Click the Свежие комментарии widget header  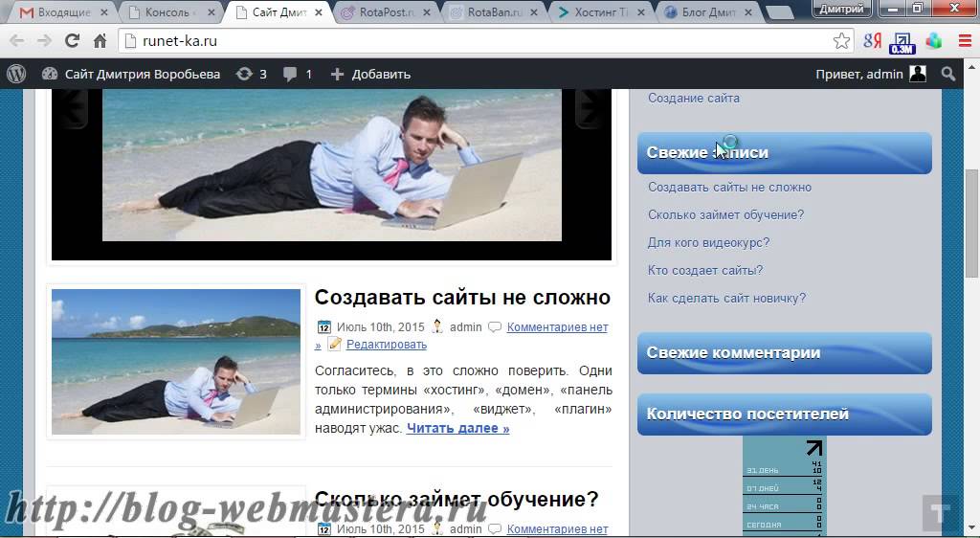(x=785, y=353)
